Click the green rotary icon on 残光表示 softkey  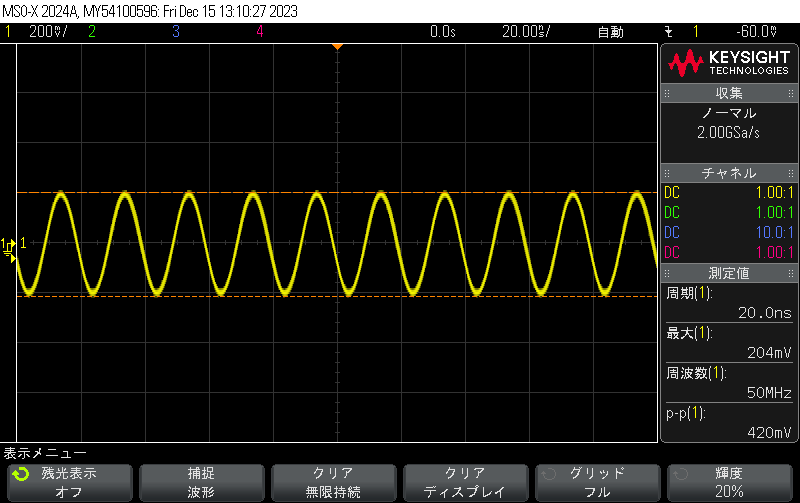pos(21,475)
